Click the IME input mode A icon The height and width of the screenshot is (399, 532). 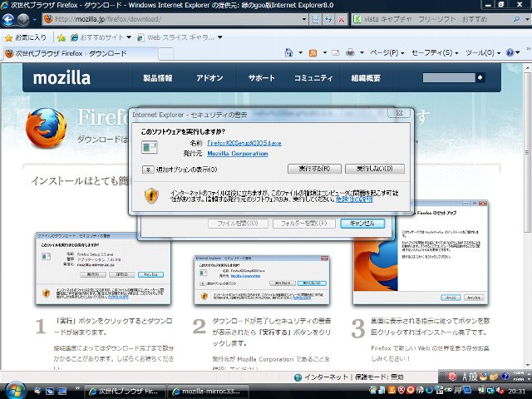[x=465, y=377]
